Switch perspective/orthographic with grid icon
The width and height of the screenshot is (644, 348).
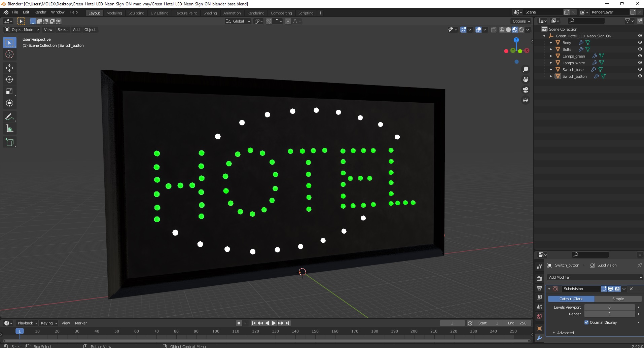(525, 100)
